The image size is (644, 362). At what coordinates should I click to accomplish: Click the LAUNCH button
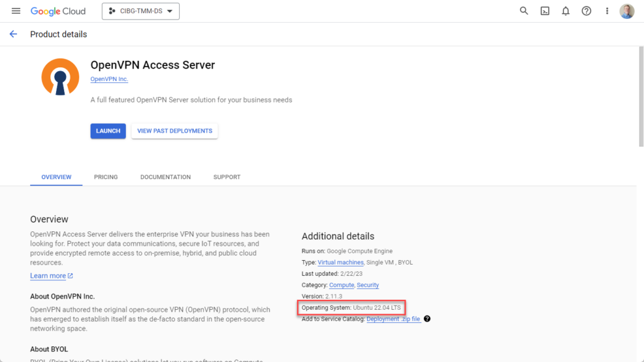coord(108,131)
